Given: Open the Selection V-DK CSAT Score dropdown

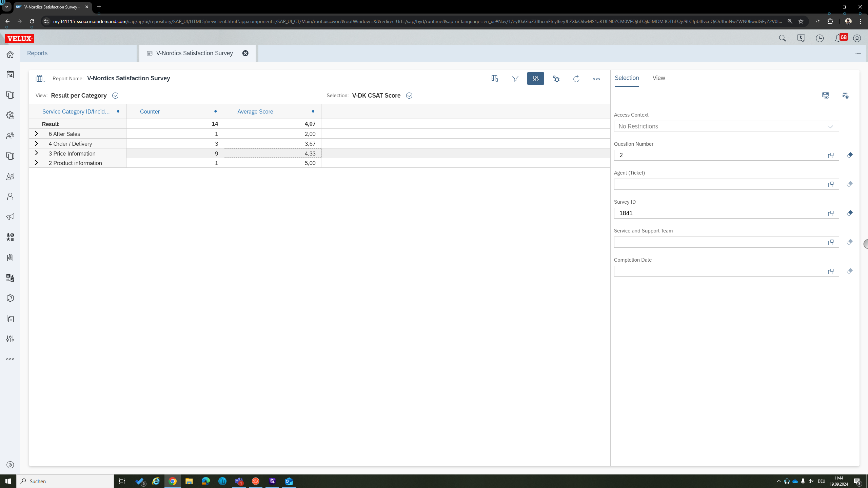Looking at the screenshot, I should click(x=409, y=96).
